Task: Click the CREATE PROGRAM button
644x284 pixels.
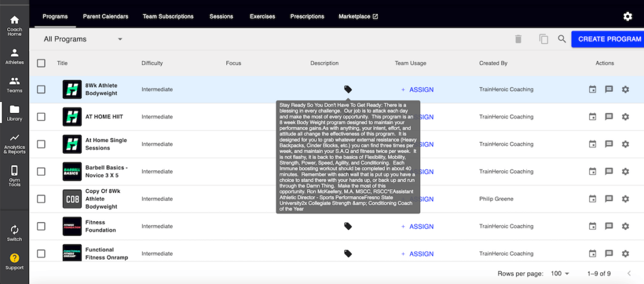Action: click(x=608, y=39)
